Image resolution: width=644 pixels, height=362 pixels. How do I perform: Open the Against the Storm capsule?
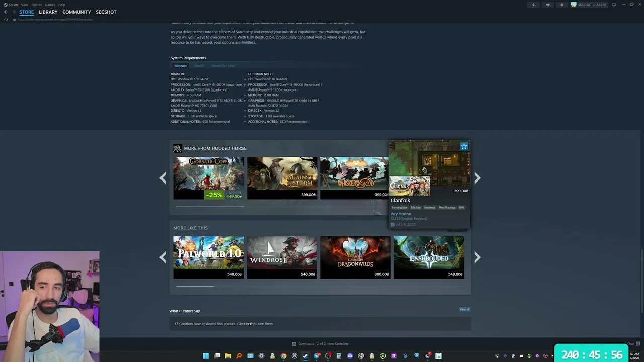coord(282,178)
